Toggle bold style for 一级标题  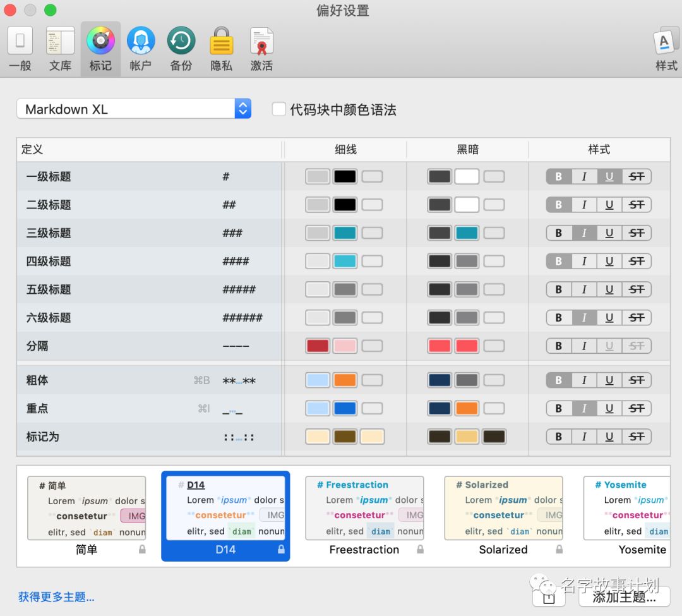[x=558, y=176]
